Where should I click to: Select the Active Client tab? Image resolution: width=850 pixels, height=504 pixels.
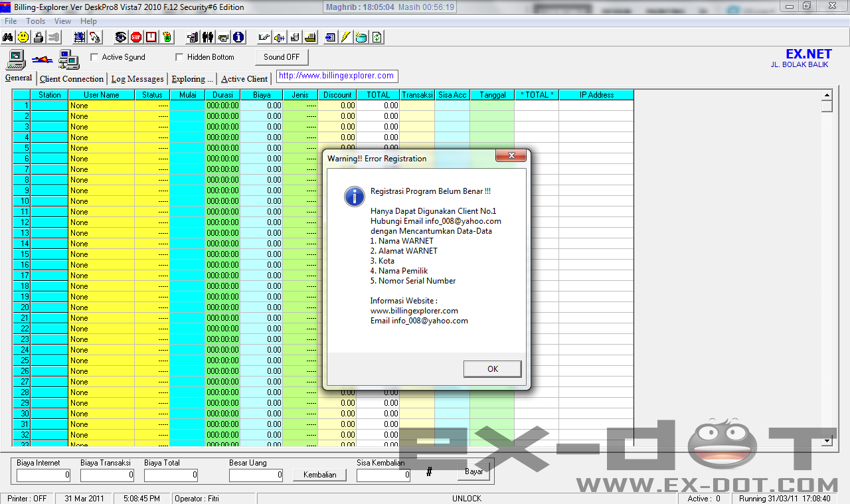(x=245, y=78)
